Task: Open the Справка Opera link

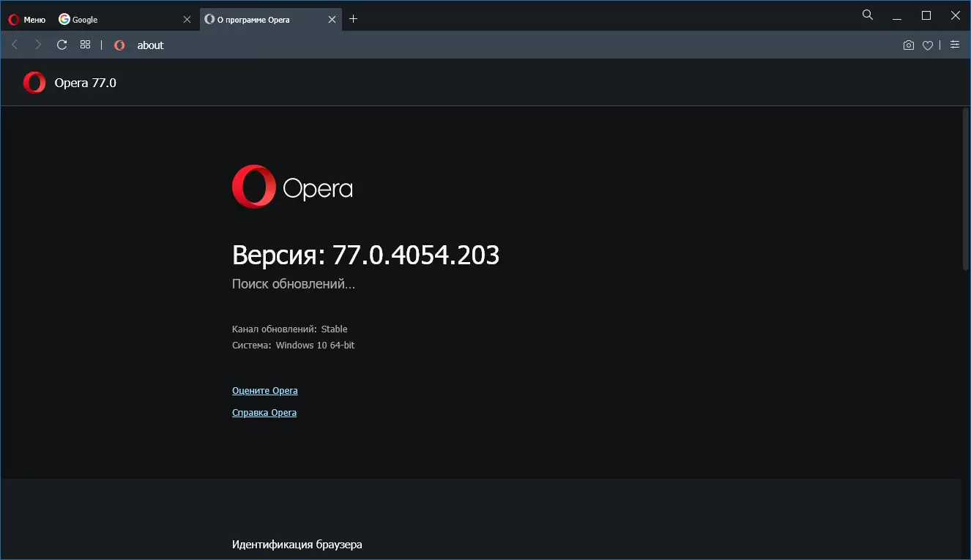Action: [264, 413]
